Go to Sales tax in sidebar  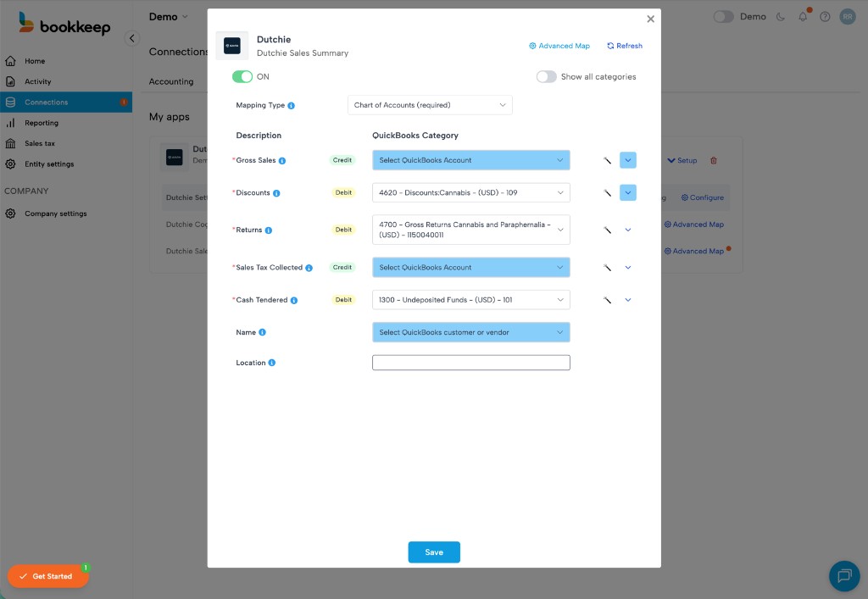pyautogui.click(x=39, y=144)
